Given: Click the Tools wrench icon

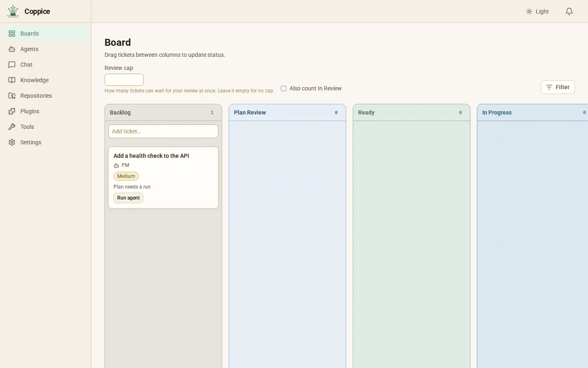Looking at the screenshot, I should click(x=12, y=127).
